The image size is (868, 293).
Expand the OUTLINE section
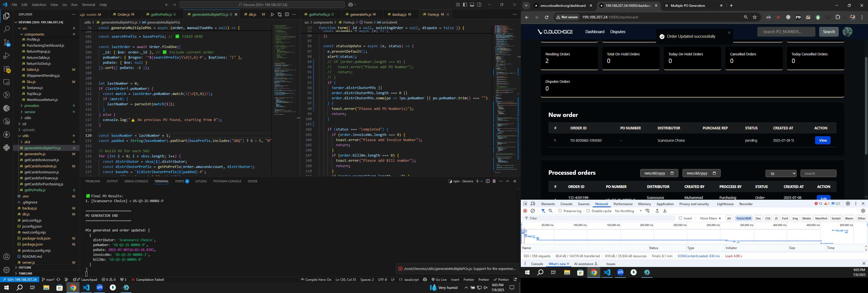tap(25, 267)
